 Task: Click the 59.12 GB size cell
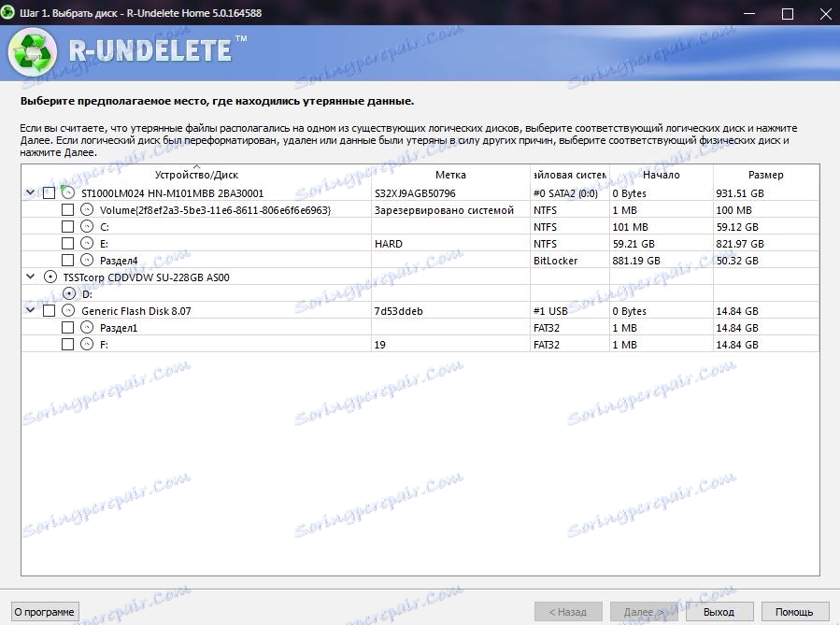pos(737,227)
